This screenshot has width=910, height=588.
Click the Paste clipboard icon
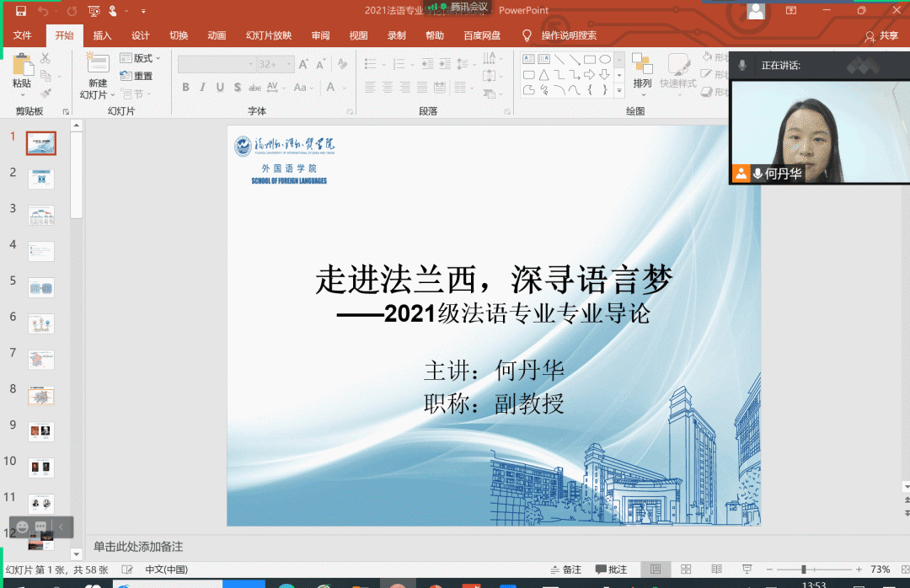pos(22,66)
